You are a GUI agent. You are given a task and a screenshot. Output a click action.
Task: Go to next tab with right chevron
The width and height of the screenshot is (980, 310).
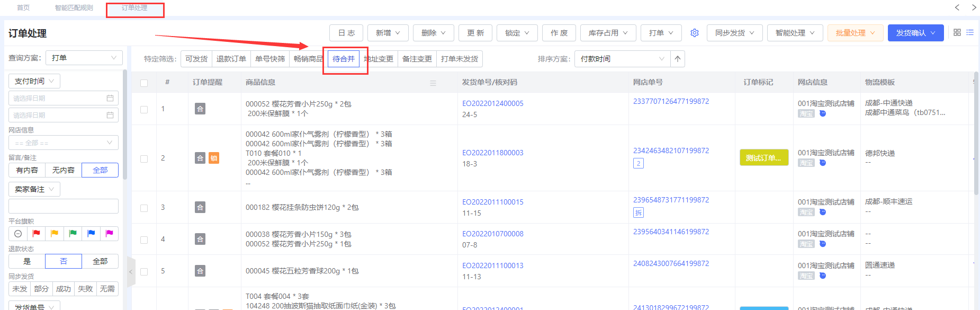974,7
